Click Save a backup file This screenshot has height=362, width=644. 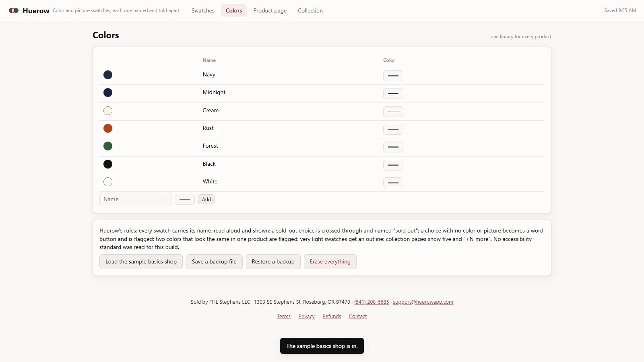point(214,261)
